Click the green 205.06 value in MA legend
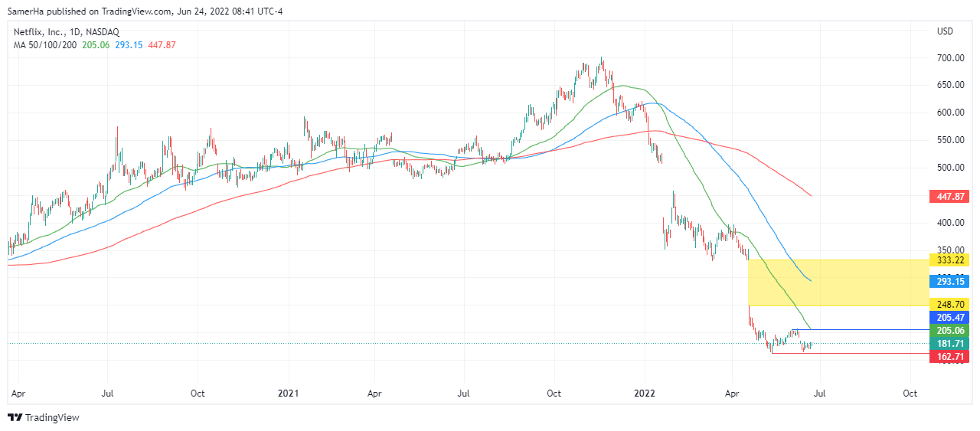The height and width of the screenshot is (431, 980). (x=96, y=45)
